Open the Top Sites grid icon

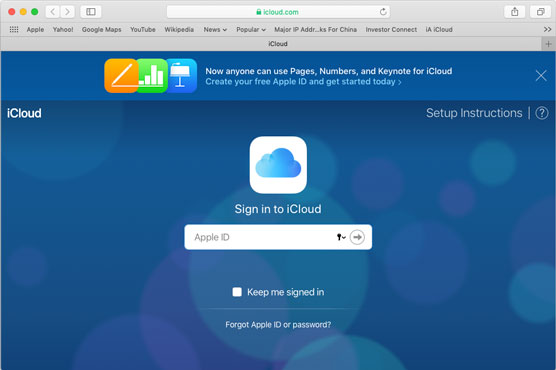pos(14,29)
